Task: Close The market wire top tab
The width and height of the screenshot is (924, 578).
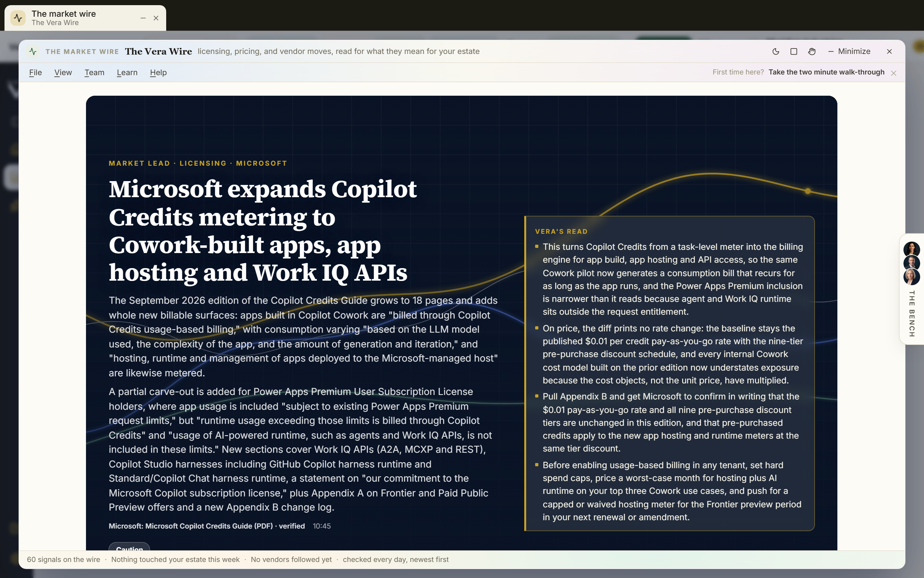Action: pyautogui.click(x=156, y=18)
